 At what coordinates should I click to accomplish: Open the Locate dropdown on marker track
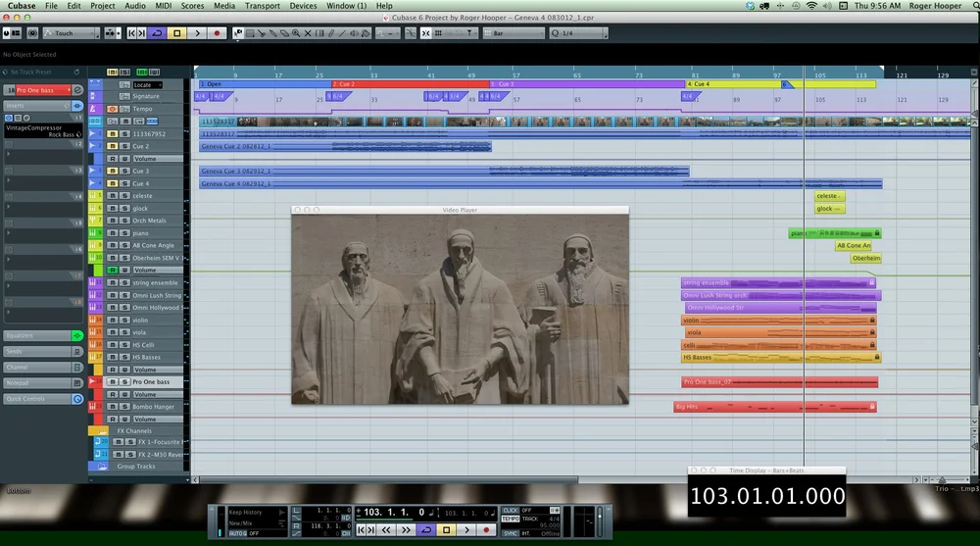click(148, 84)
